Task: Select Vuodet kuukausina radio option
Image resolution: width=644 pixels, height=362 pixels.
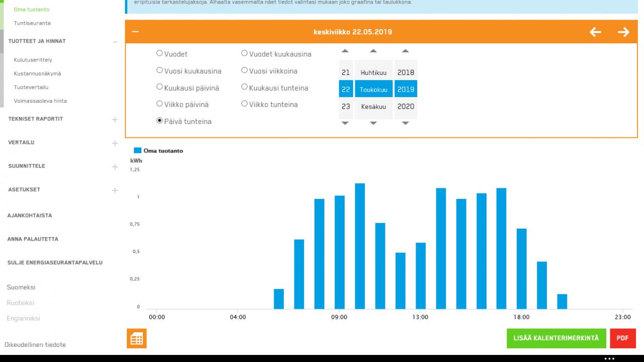Action: [x=245, y=53]
